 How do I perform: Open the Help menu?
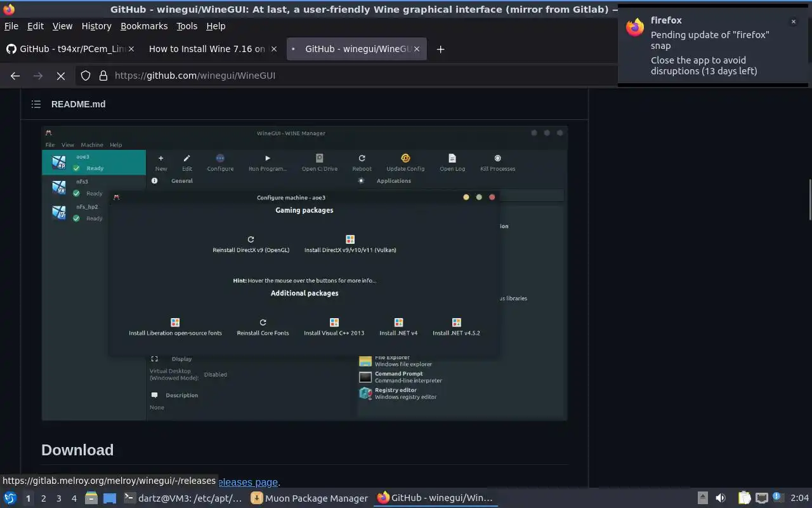click(216, 26)
